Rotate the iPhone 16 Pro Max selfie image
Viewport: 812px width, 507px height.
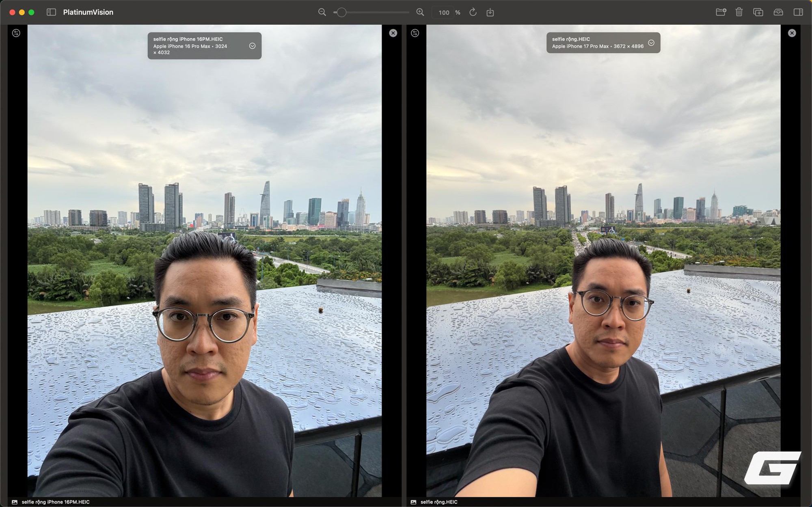(x=16, y=33)
